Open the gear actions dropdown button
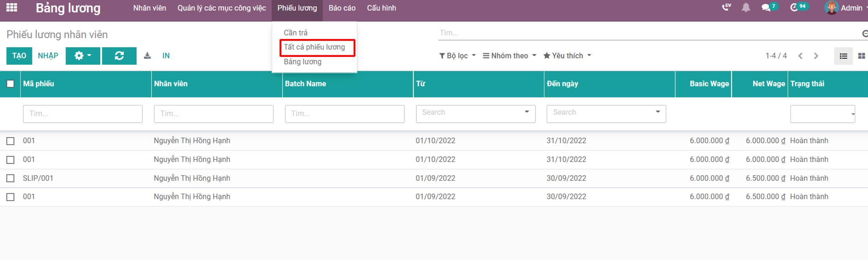868x261 pixels. pyautogui.click(x=83, y=56)
